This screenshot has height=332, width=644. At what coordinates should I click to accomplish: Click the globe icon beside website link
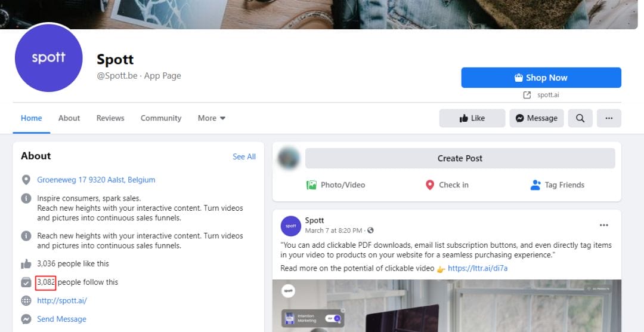coord(26,301)
